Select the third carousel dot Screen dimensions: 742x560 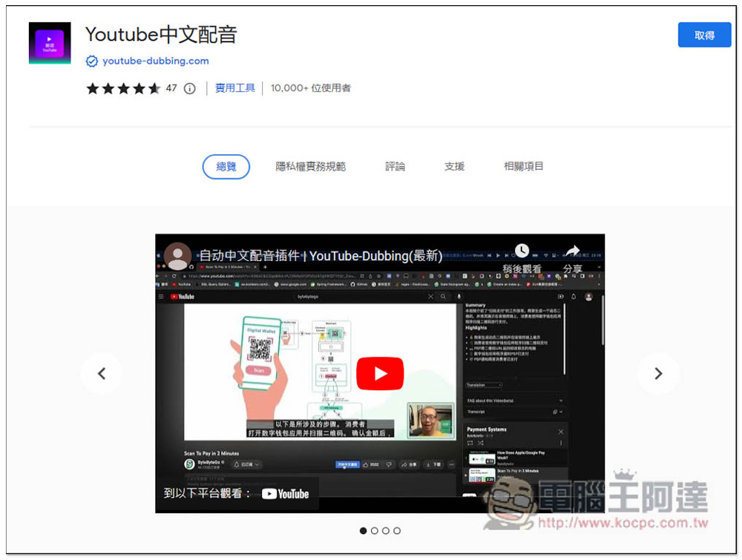click(386, 530)
